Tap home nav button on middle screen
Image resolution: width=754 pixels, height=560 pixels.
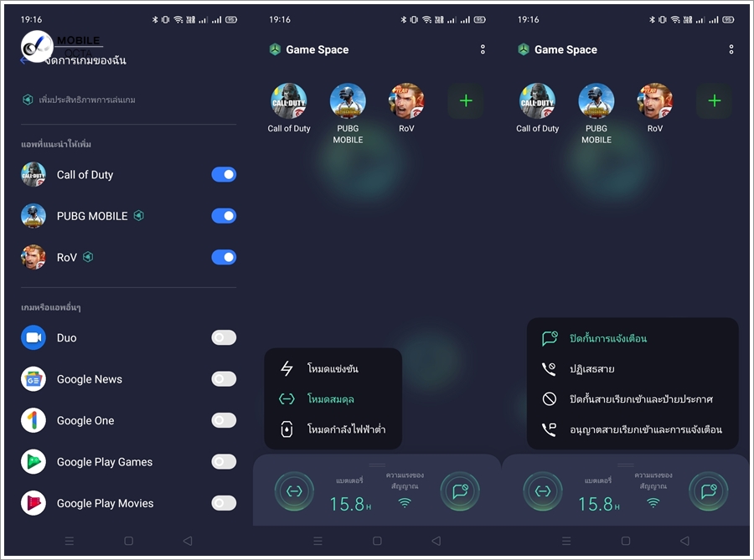tap(377, 541)
